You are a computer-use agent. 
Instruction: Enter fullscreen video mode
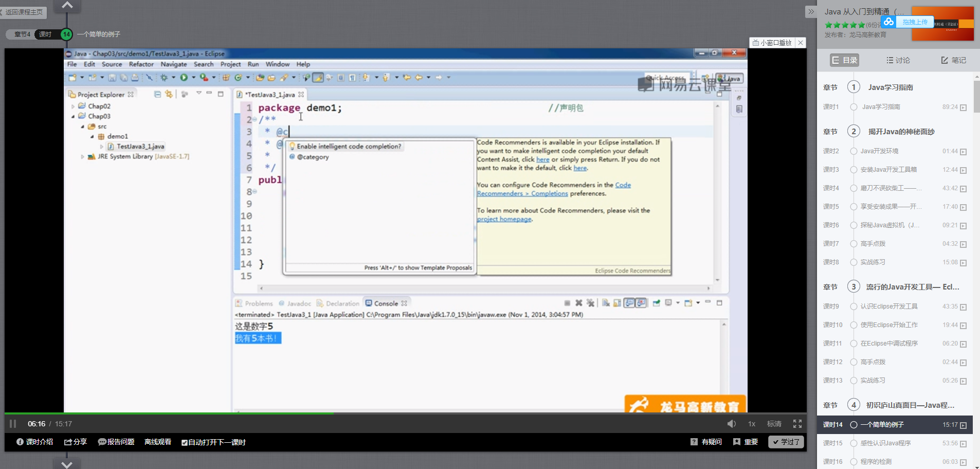click(x=797, y=424)
